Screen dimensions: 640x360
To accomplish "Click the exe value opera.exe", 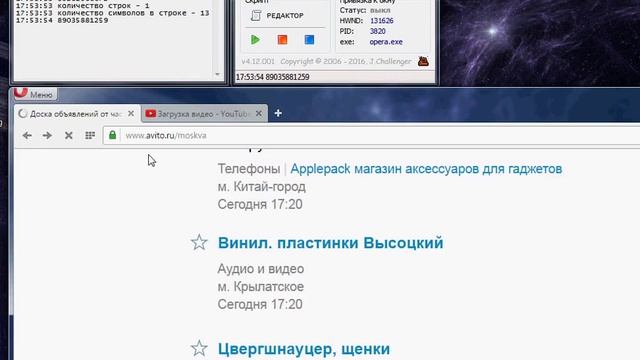I will click(x=386, y=42).
